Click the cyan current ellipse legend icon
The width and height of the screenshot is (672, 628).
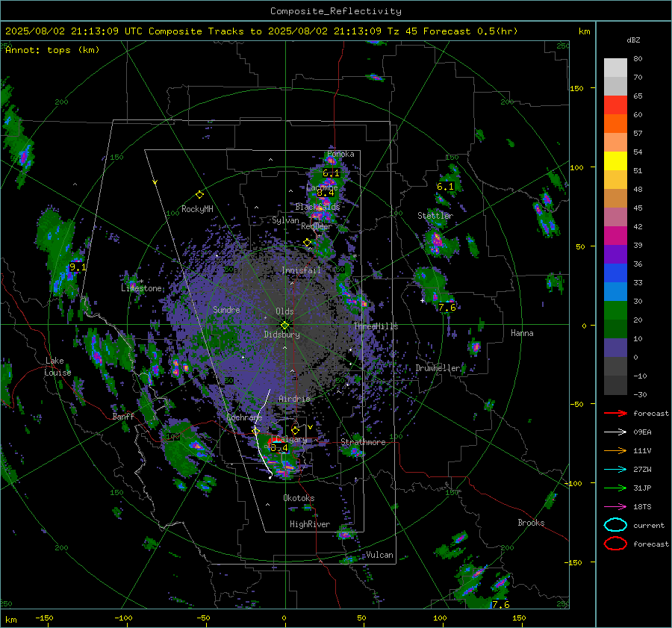[x=615, y=525]
